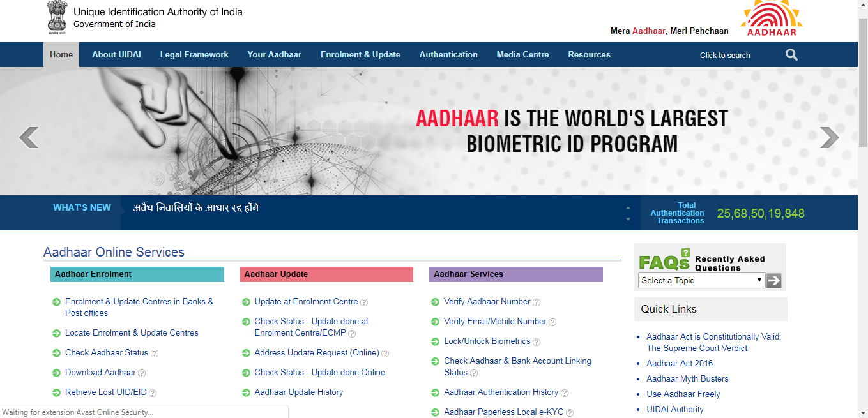Click help icon beside Verify Aadhaar Number
Image resolution: width=868 pixels, height=418 pixels.
pos(537,302)
